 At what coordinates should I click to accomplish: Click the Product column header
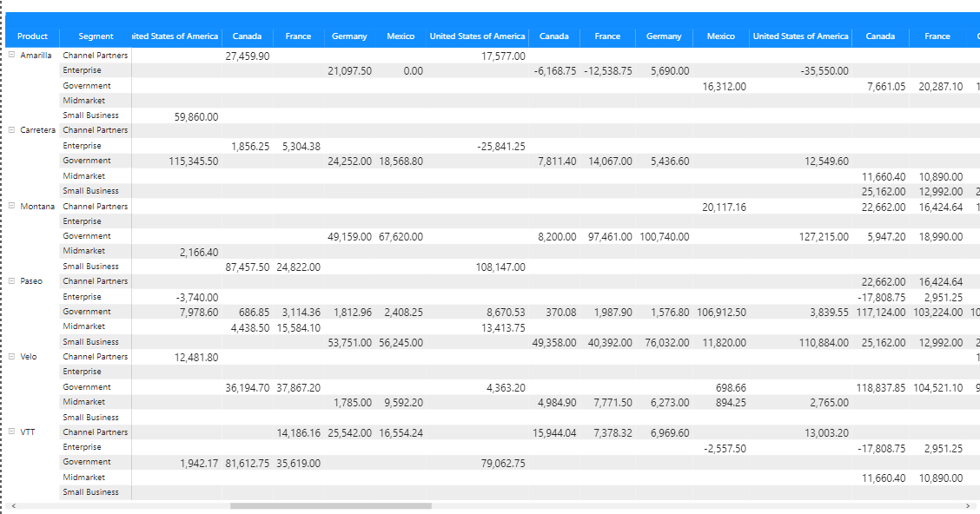[32, 36]
